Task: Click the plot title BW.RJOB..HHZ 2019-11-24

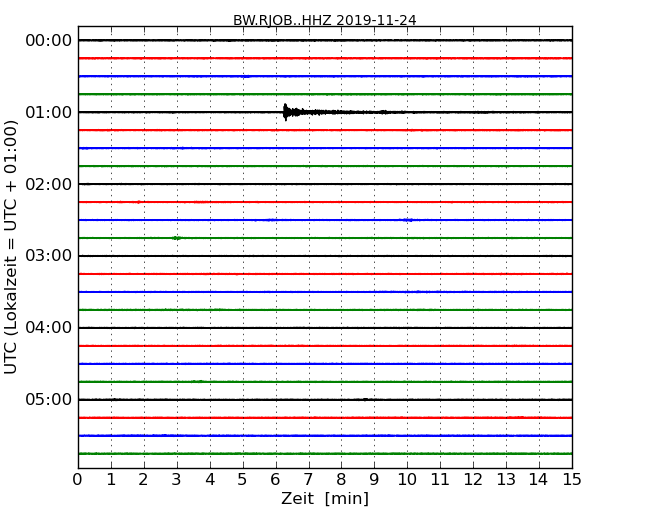Action: click(325, 20)
